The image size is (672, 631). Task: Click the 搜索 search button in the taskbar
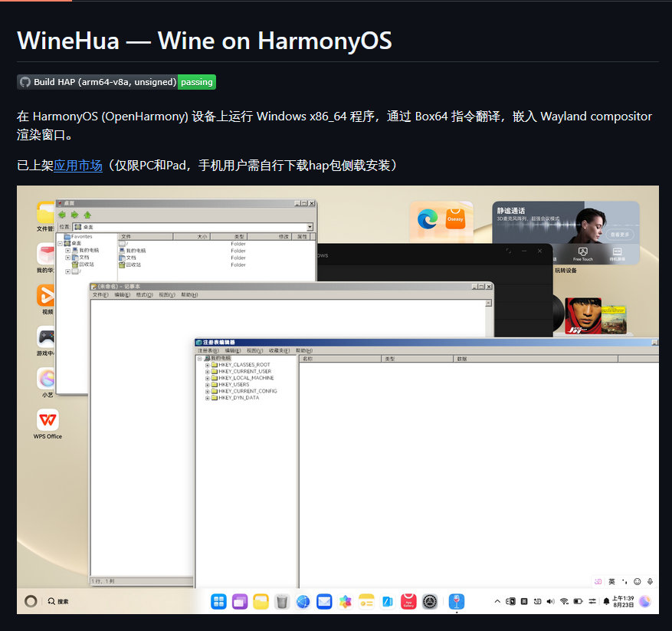click(x=58, y=601)
